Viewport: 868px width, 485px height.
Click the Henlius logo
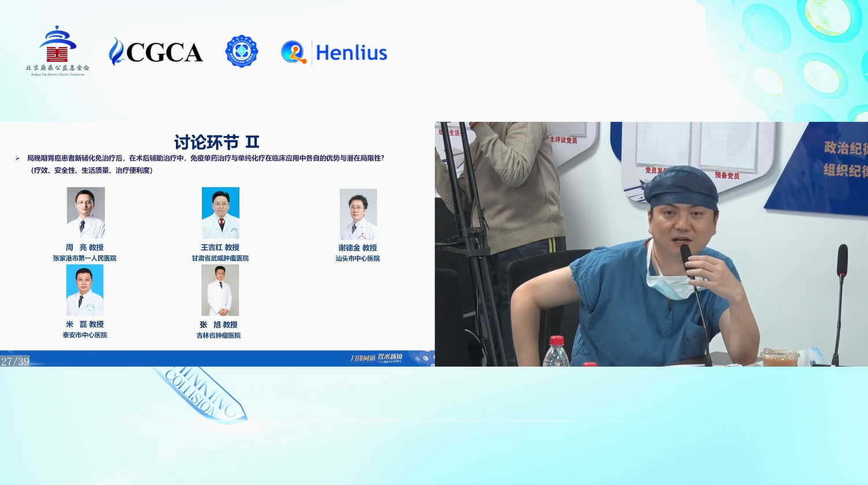(334, 53)
